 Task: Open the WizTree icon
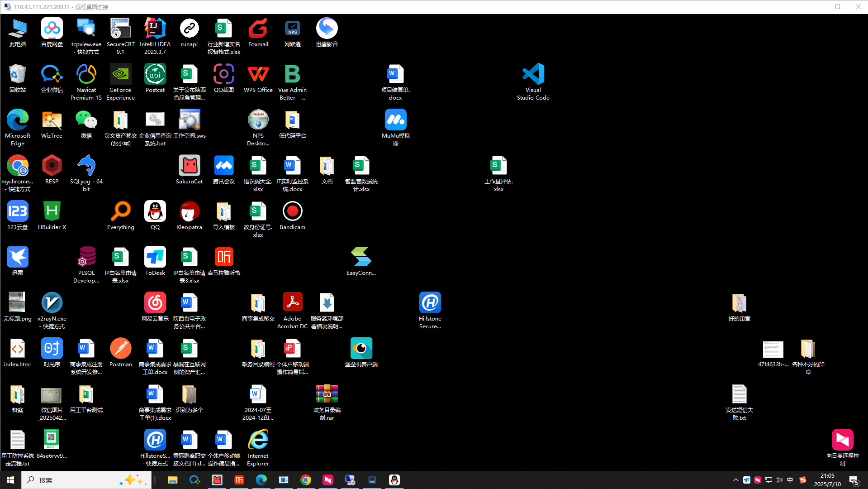pyautogui.click(x=52, y=124)
